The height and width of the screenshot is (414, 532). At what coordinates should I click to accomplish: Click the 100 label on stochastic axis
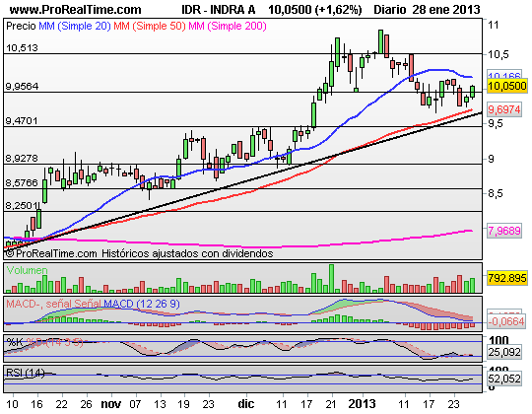[499, 340]
